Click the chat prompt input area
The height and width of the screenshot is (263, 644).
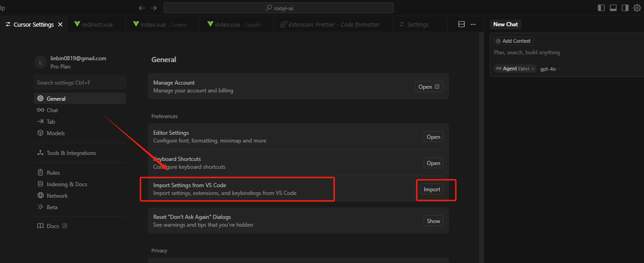click(567, 52)
